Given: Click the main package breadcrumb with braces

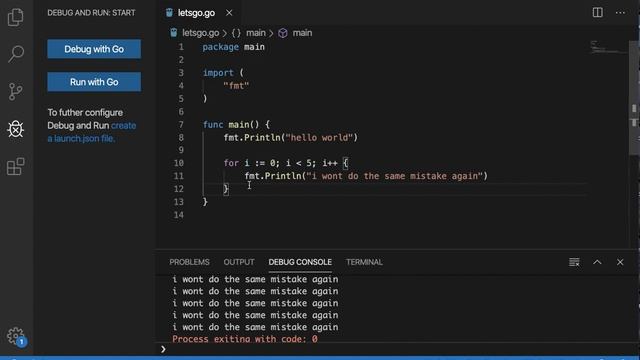Looking at the screenshot, I should (x=249, y=33).
